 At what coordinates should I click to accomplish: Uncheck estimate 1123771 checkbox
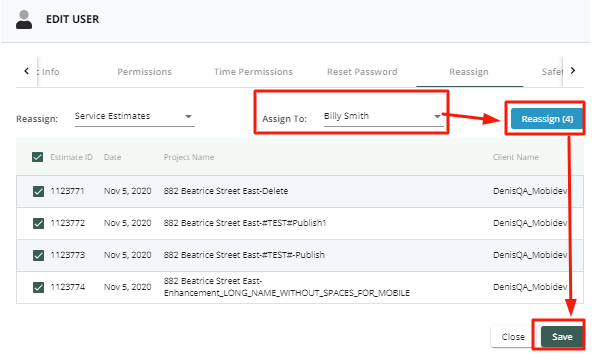pyautogui.click(x=38, y=191)
